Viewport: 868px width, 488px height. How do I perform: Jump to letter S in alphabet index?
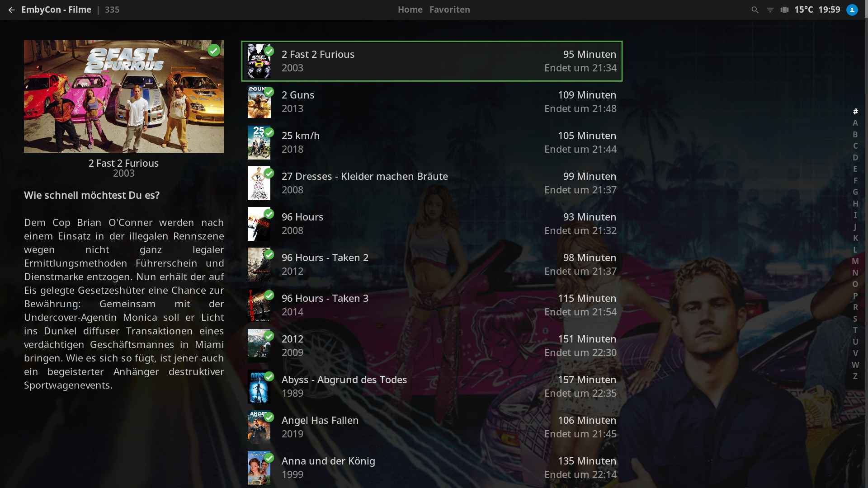pos(855,319)
